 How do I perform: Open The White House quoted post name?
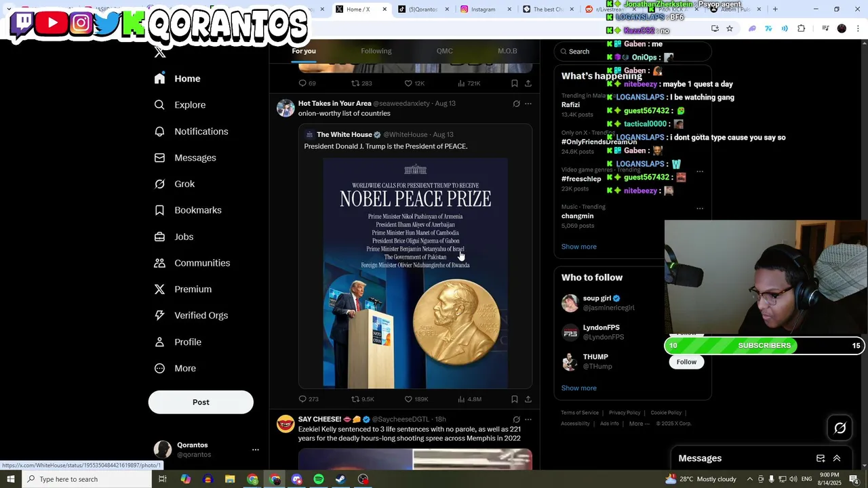[x=344, y=135]
